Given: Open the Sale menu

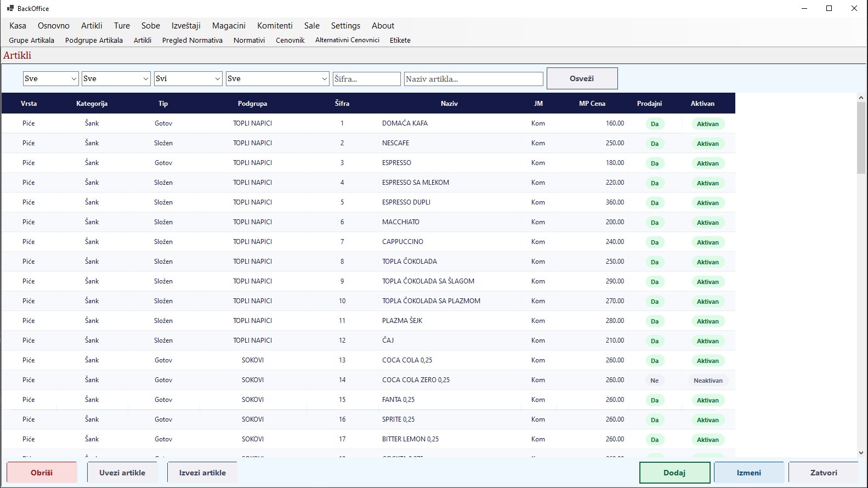Looking at the screenshot, I should click(312, 26).
